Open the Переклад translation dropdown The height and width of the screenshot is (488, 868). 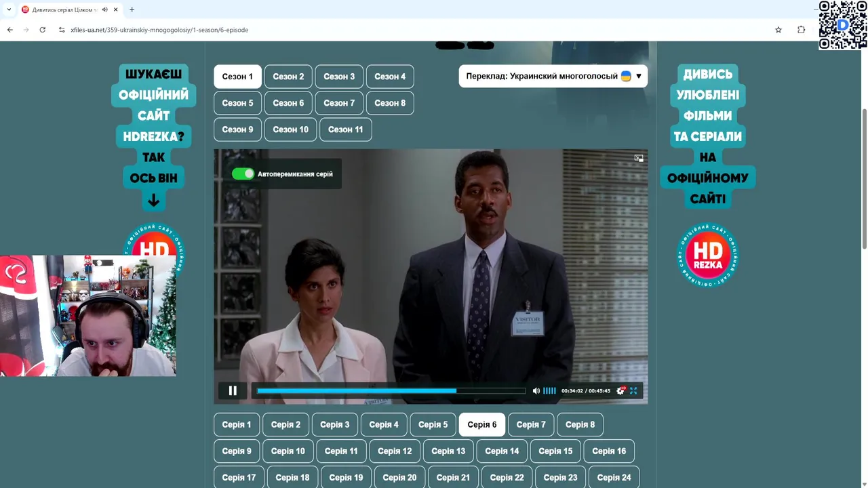point(553,77)
